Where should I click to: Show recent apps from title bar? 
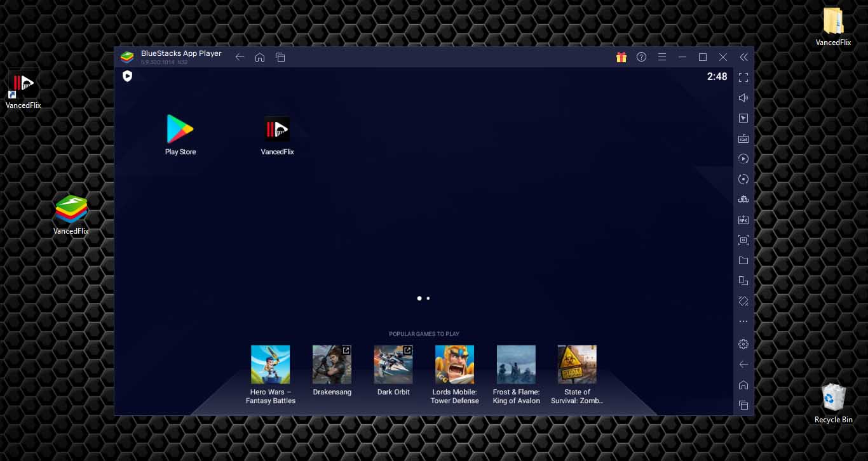280,57
